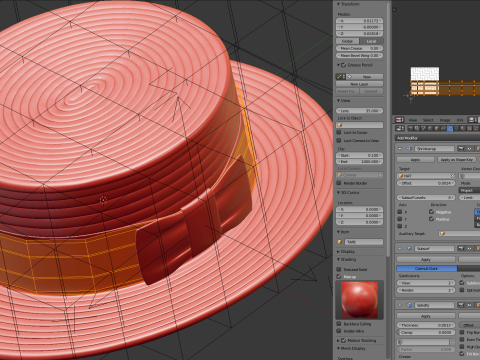This screenshot has width=480, height=360.
Task: Toggle the Motion Tracking checkbox
Action: click(344, 340)
